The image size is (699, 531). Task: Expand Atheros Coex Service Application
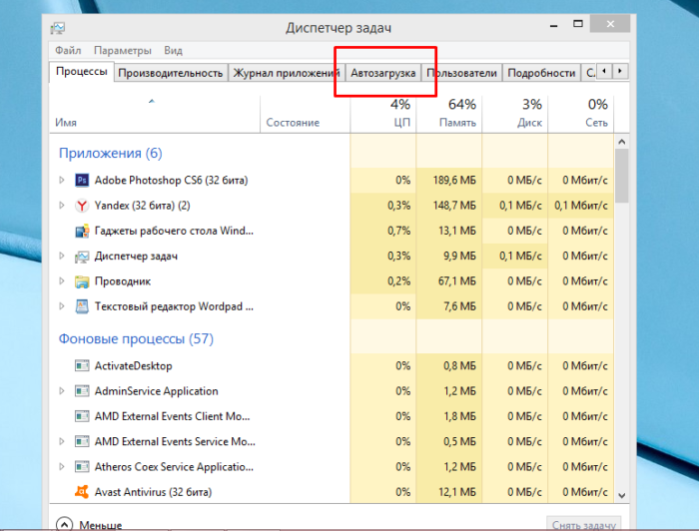pos(62,467)
